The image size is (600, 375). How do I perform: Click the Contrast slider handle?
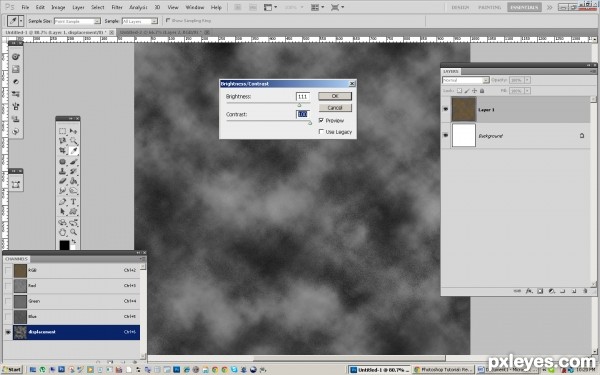pos(310,122)
